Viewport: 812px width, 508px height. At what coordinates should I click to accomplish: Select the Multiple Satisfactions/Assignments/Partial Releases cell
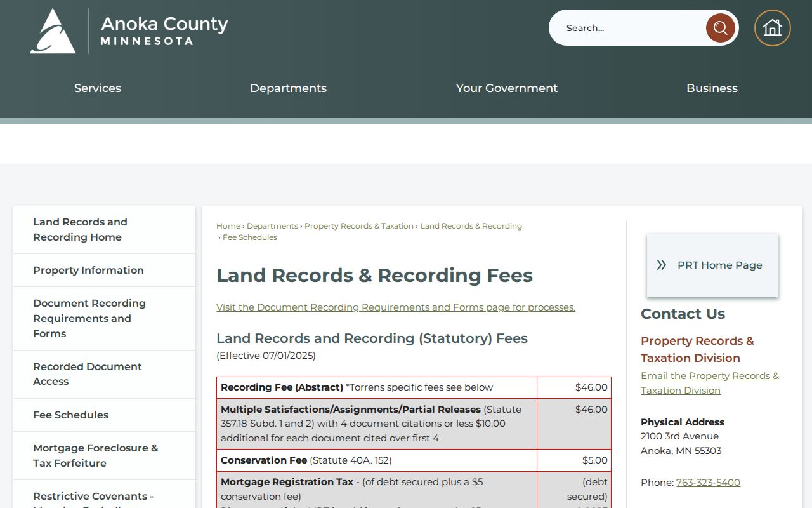click(377, 424)
